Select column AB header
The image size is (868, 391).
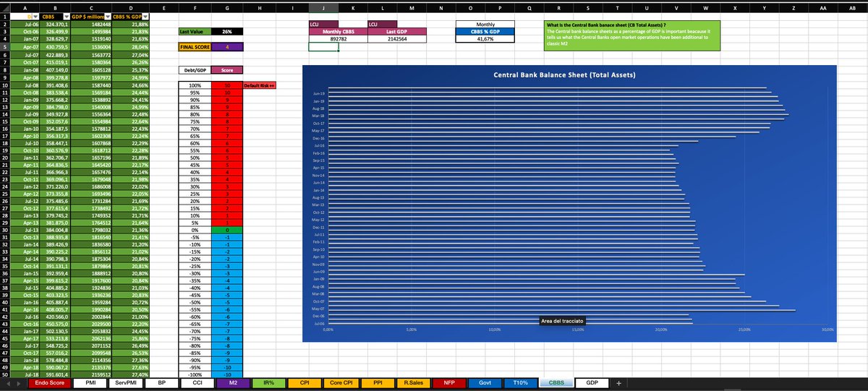point(853,7)
